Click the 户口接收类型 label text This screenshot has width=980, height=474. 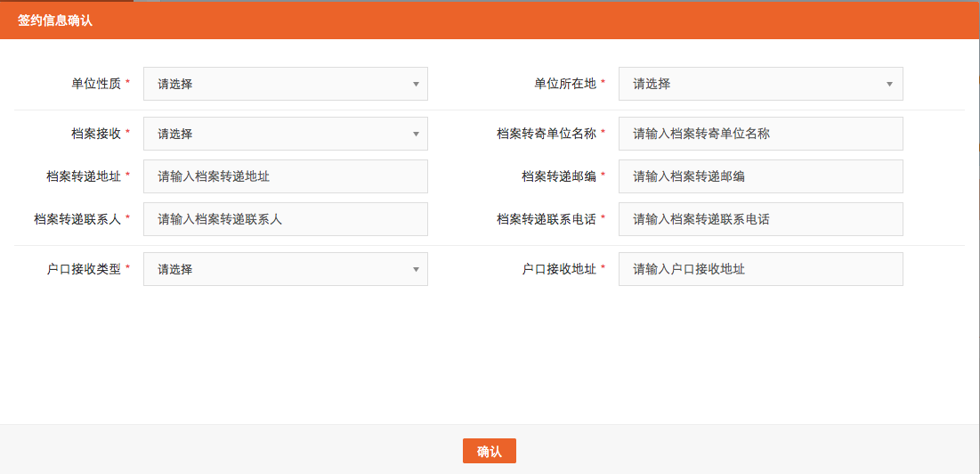[84, 269]
